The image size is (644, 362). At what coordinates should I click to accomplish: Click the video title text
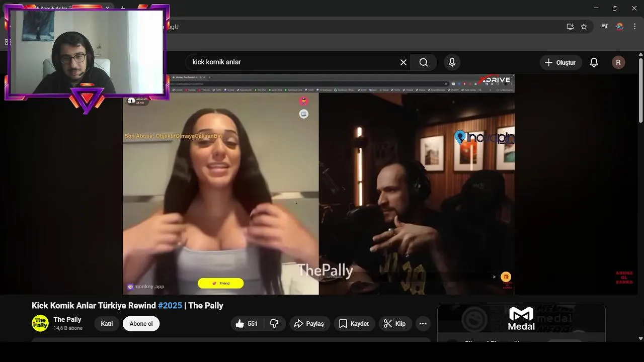click(x=127, y=306)
